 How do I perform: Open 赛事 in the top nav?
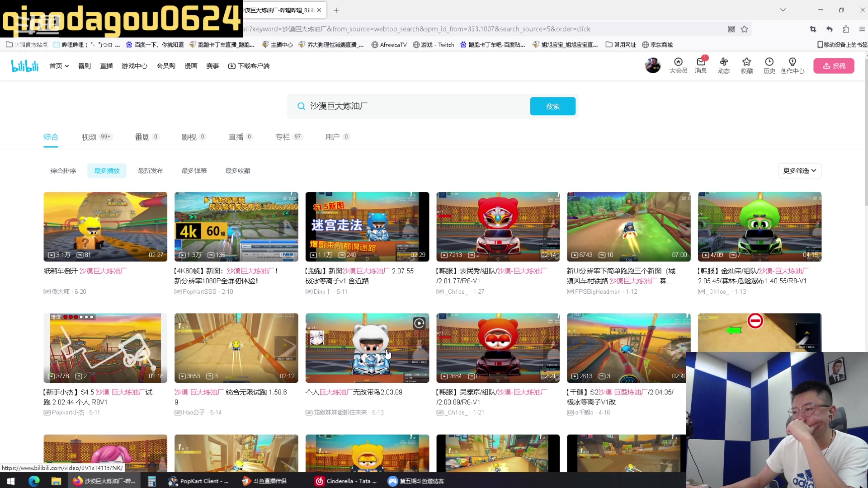point(212,66)
